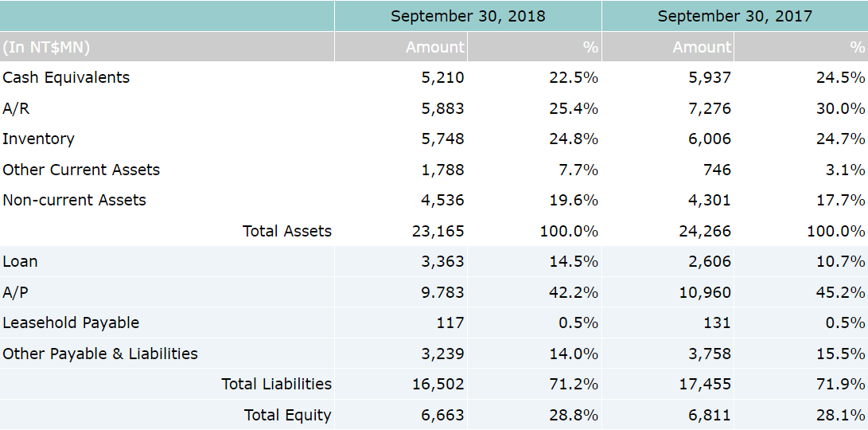Viewport: 868px width, 430px height.
Task: Click the Leasehold Payable row label
Action: (71, 322)
